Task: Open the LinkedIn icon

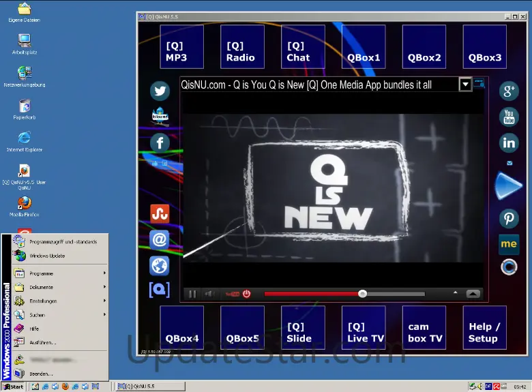Action: click(509, 142)
